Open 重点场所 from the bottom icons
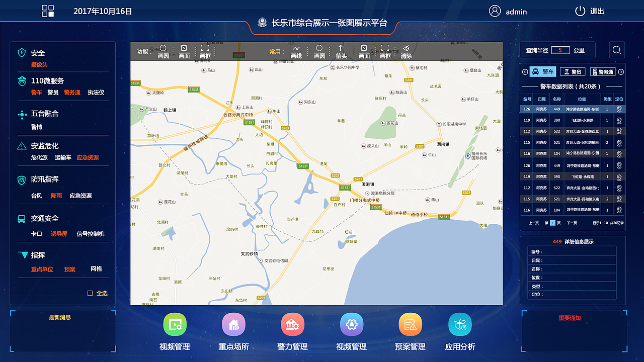Viewport: 644px width, 362px height. click(233, 325)
